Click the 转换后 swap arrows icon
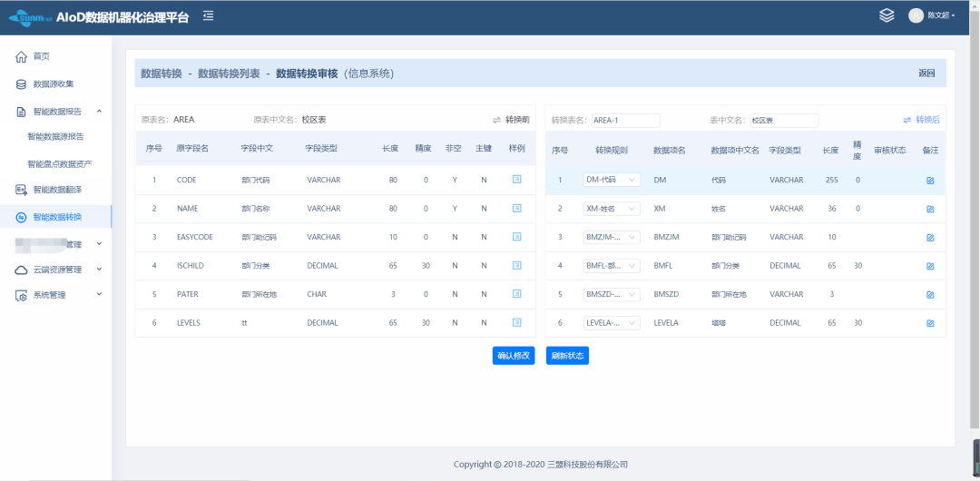This screenshot has width=980, height=481. click(x=907, y=120)
